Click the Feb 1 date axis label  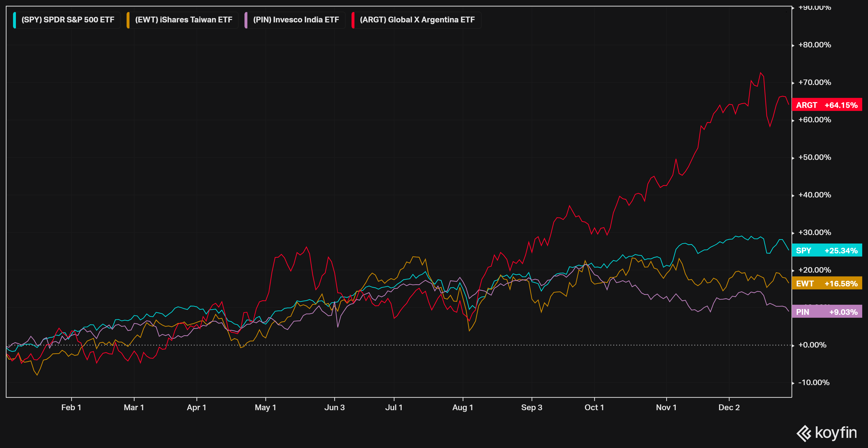(x=71, y=407)
